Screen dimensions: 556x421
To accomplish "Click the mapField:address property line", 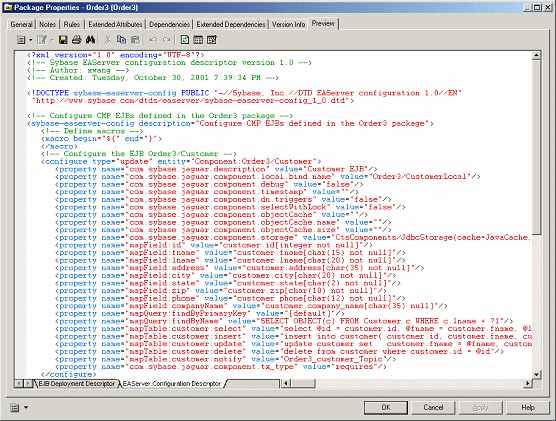I will (x=240, y=268).
